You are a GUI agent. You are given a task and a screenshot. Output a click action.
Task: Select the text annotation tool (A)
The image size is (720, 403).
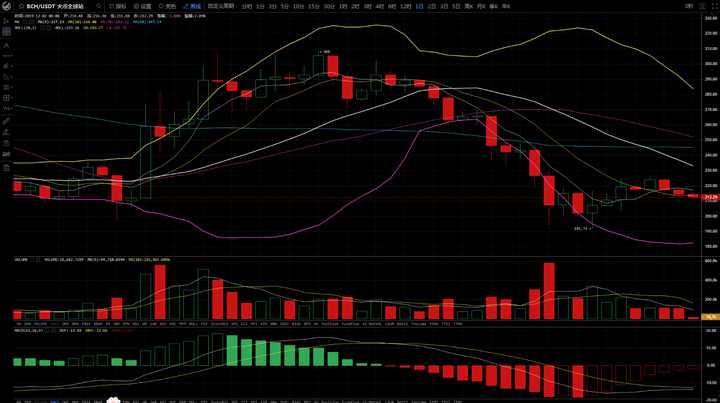coord(6,45)
